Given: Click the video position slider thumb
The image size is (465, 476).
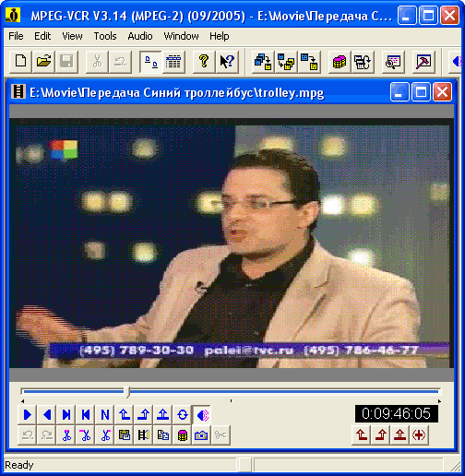Looking at the screenshot, I should [127, 392].
